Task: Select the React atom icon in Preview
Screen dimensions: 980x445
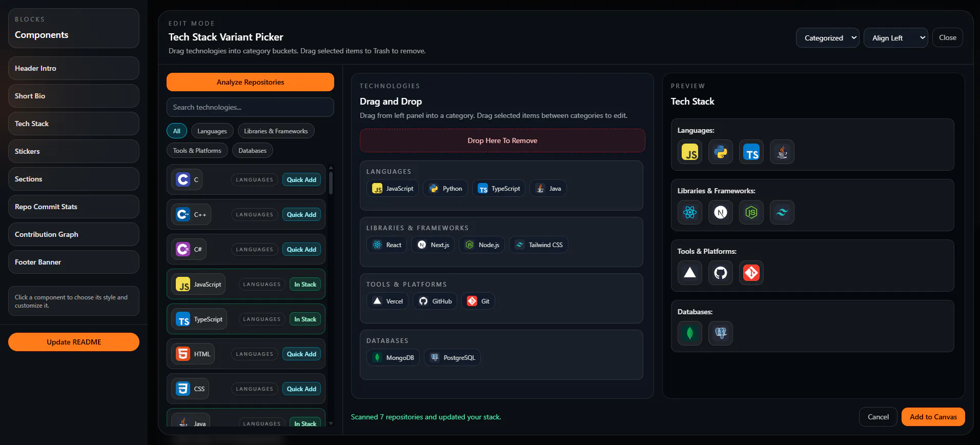Action: [690, 213]
